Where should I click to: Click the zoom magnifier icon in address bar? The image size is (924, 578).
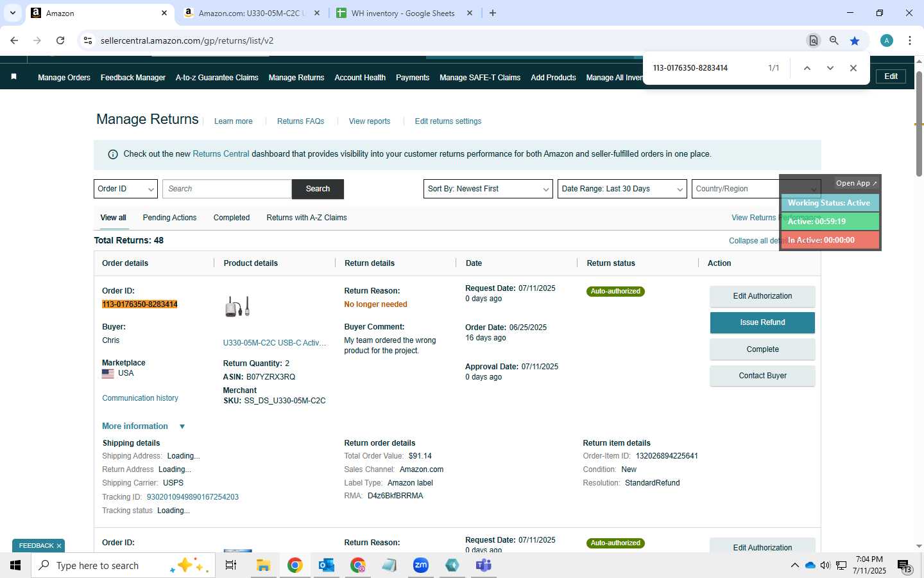(x=834, y=40)
